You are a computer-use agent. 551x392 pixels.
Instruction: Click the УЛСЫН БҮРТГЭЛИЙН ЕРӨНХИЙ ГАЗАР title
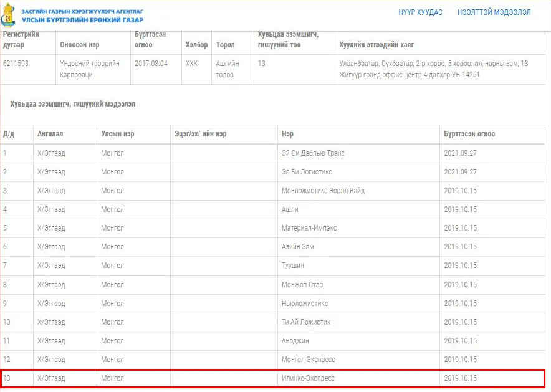(x=82, y=20)
